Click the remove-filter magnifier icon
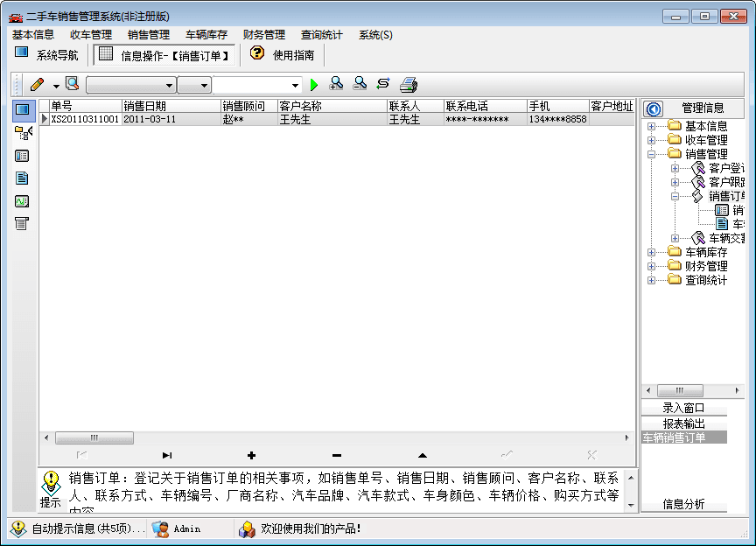Image resolution: width=756 pixels, height=546 pixels. (360, 84)
